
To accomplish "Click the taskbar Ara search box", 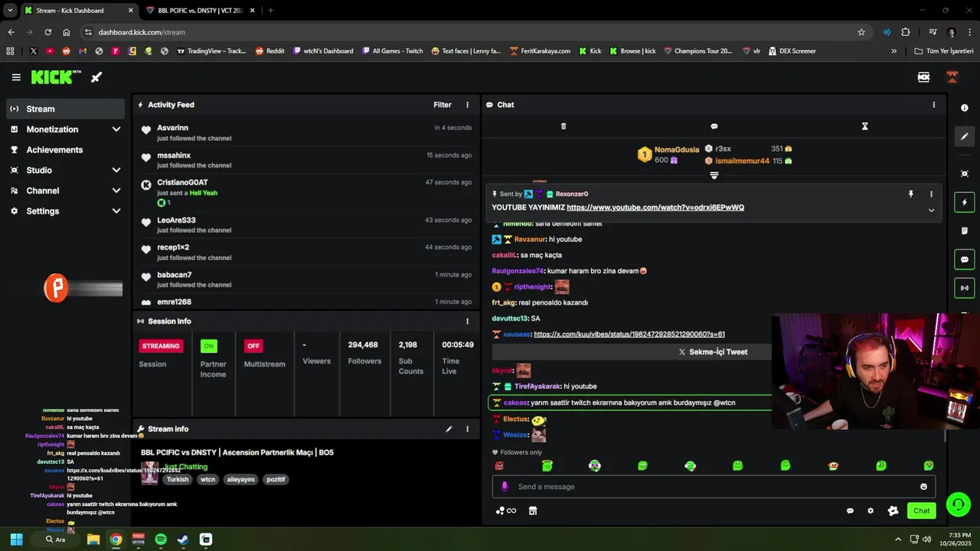I will click(57, 540).
